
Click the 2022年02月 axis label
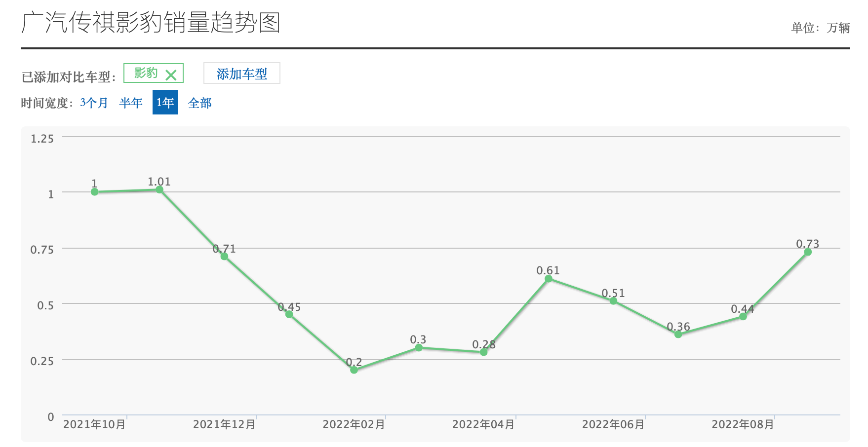coord(354,424)
